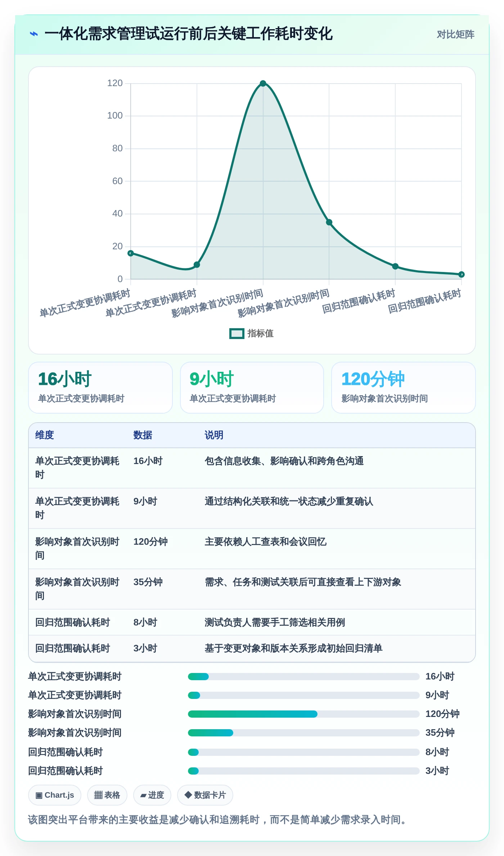Click the grid icon in 表格 chip
The height and width of the screenshot is (856, 504).
pyautogui.click(x=98, y=795)
